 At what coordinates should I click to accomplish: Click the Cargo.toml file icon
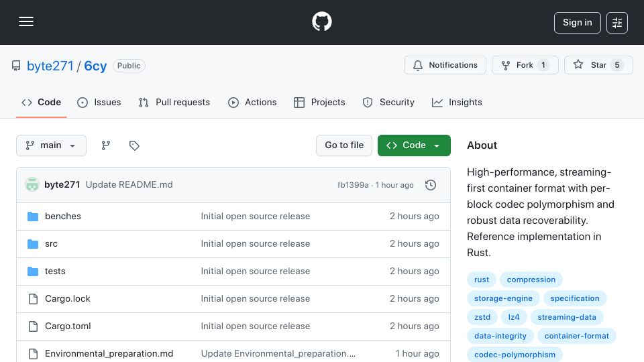pyautogui.click(x=33, y=326)
